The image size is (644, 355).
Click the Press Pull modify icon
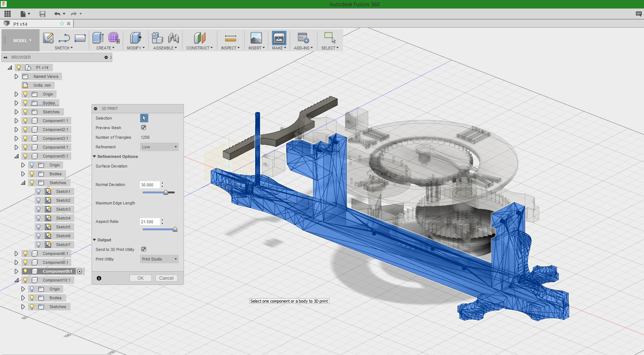point(136,38)
